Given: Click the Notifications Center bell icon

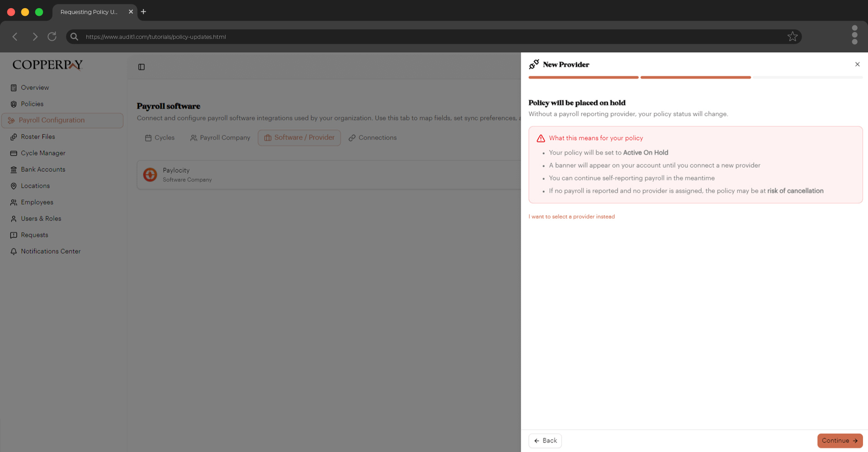Looking at the screenshot, I should click(x=14, y=251).
